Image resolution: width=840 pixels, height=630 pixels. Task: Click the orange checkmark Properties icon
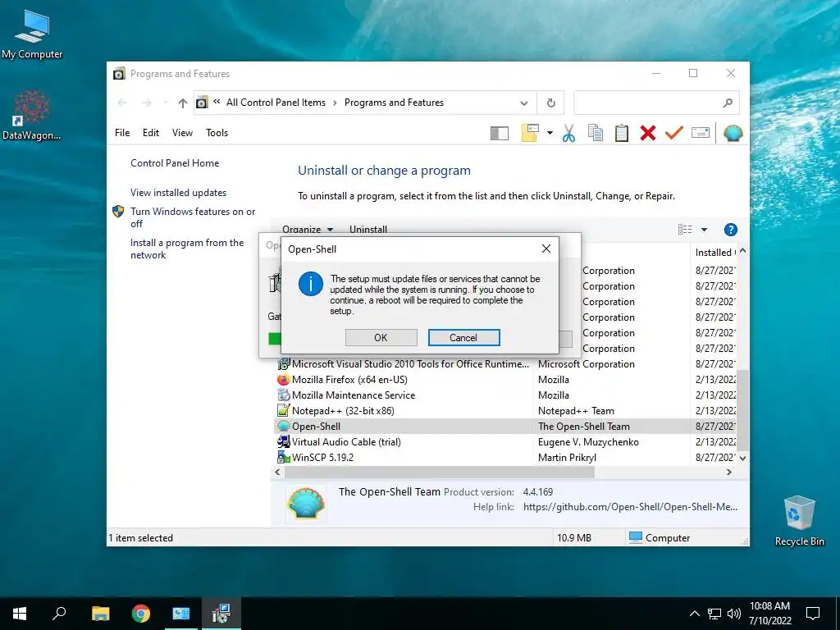(674, 133)
